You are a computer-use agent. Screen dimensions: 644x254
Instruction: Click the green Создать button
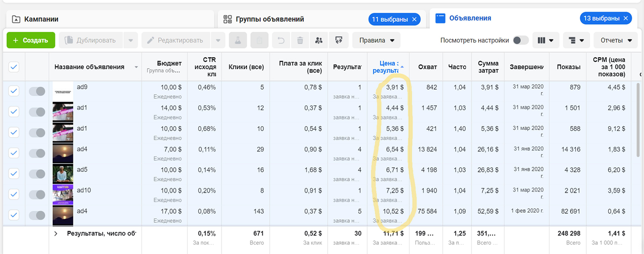(x=31, y=41)
